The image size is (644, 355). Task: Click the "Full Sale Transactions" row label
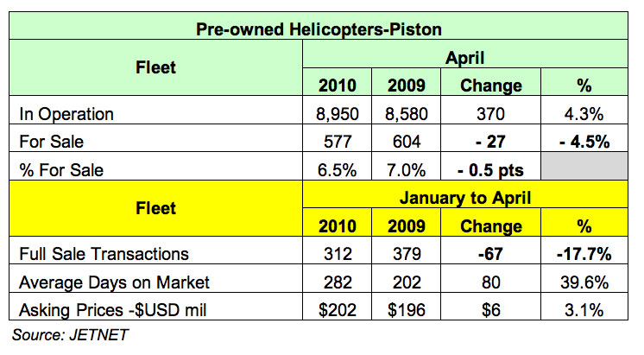[103, 254]
